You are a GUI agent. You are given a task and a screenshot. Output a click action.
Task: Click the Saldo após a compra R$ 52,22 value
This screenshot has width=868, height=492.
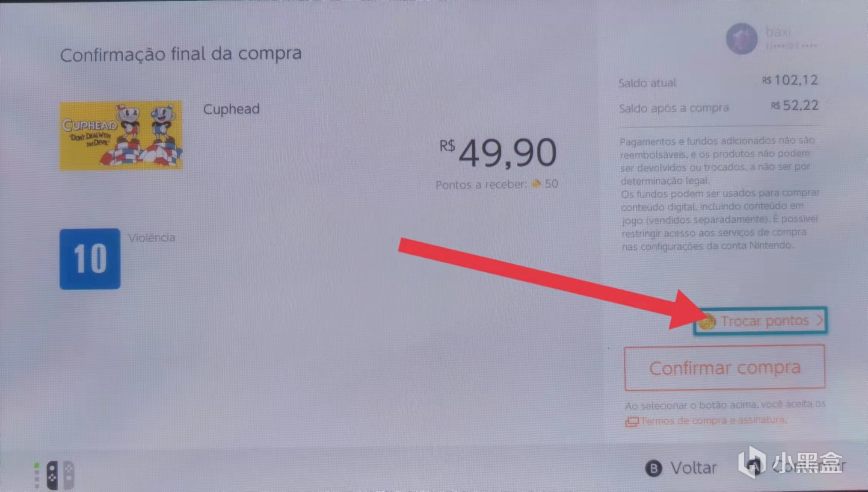(x=795, y=106)
